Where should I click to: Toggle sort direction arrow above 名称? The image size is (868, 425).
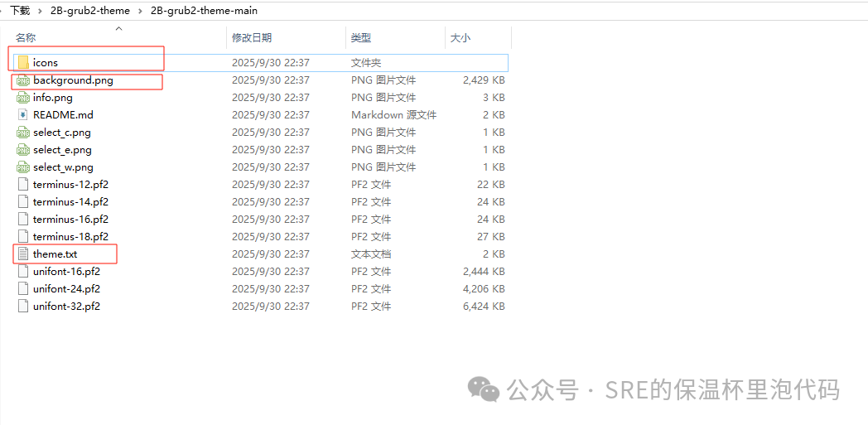tap(118, 29)
